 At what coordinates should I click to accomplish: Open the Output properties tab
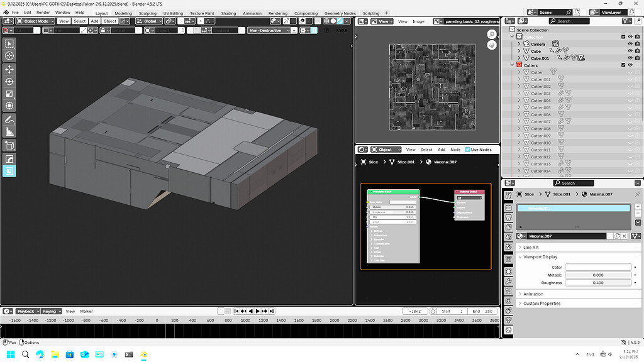[508, 217]
